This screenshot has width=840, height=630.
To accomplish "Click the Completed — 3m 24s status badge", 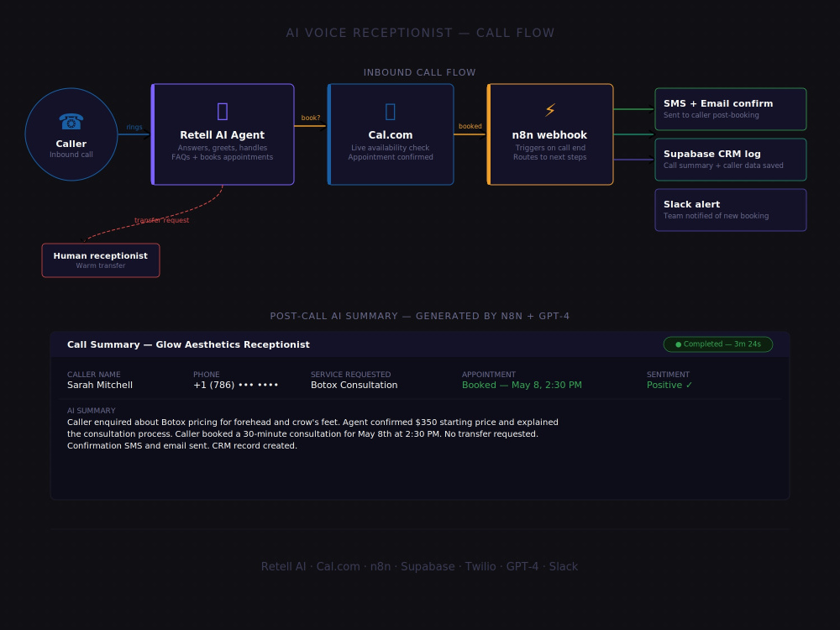I will click(718, 344).
